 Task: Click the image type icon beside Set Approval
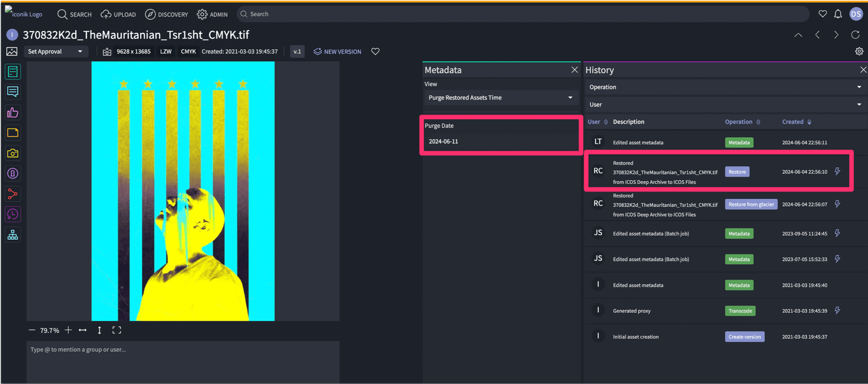[x=11, y=51]
